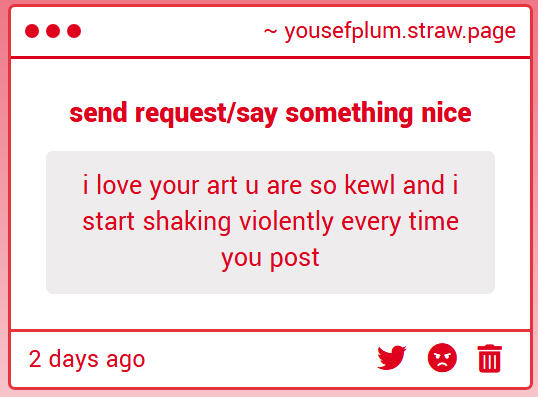Viewport: 538px width, 397px height.
Task: Click the third red dot in the header
Action: point(74,31)
